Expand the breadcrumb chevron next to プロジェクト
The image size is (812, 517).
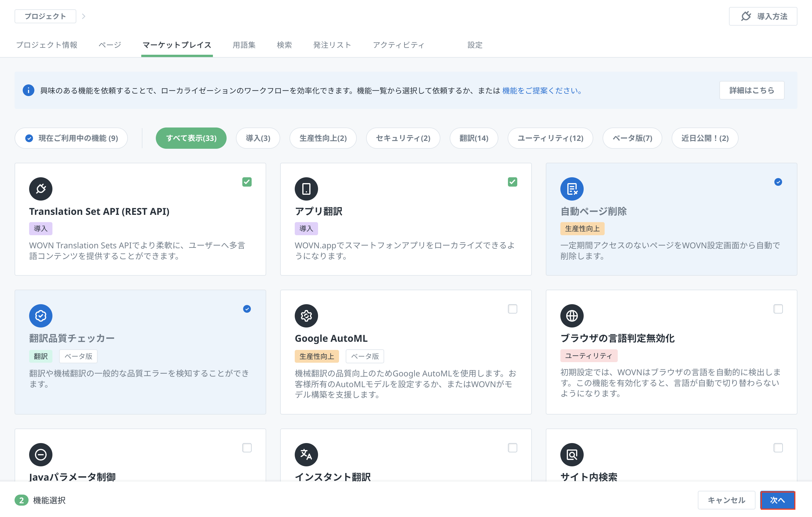84,16
